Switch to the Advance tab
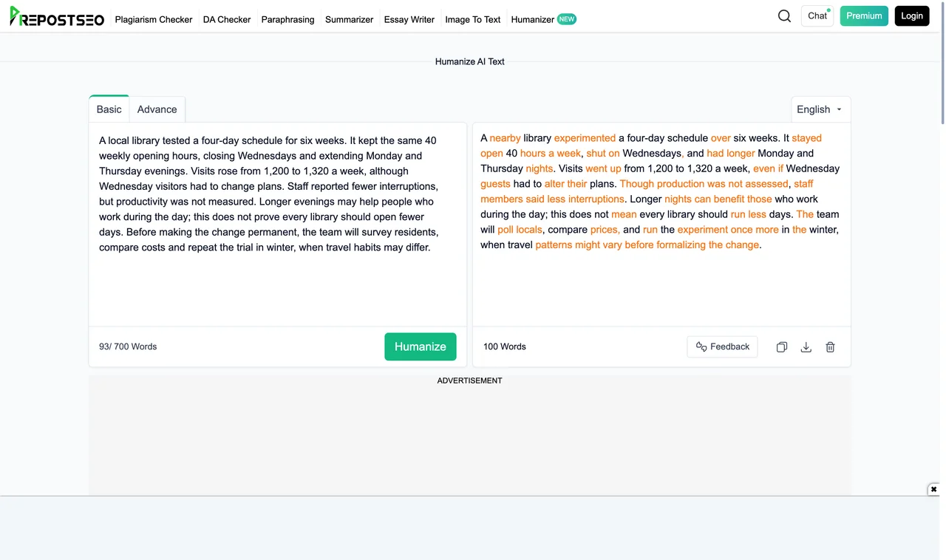The height and width of the screenshot is (560, 946). point(157,109)
